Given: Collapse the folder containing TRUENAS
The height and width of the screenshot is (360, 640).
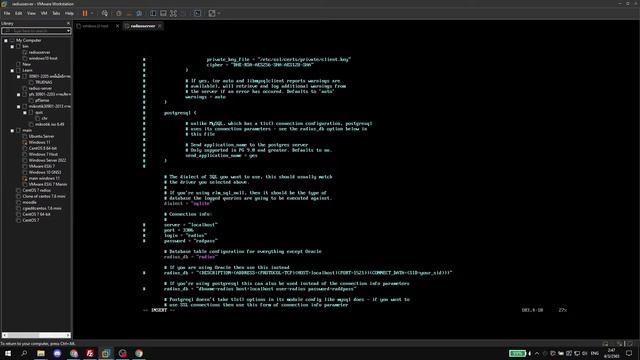Looking at the screenshot, I should [x=18, y=76].
